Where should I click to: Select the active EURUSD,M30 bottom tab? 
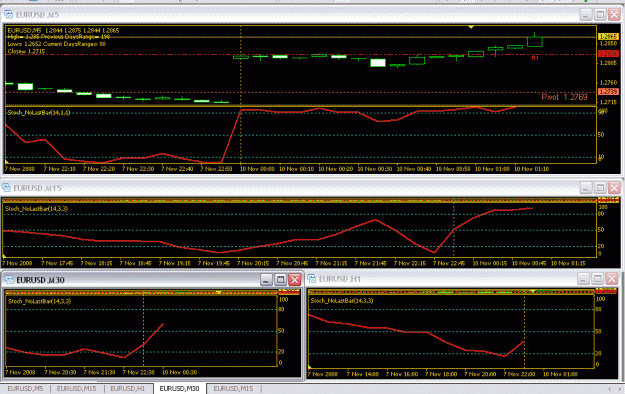179,388
